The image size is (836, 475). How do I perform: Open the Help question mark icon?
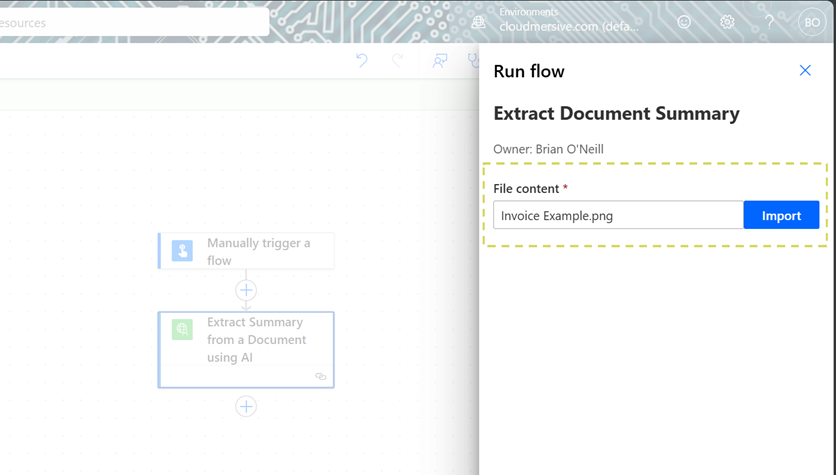pos(769,22)
